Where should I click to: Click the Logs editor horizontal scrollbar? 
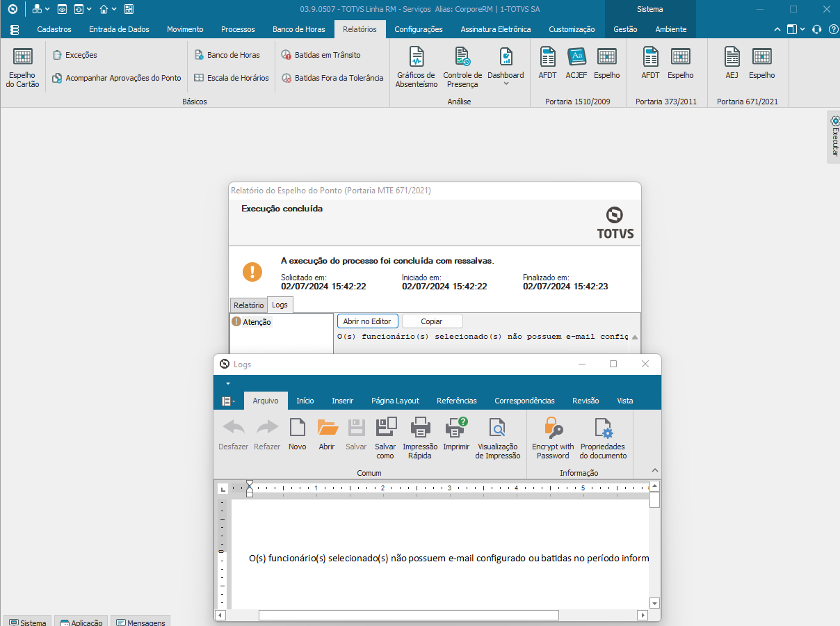point(409,616)
